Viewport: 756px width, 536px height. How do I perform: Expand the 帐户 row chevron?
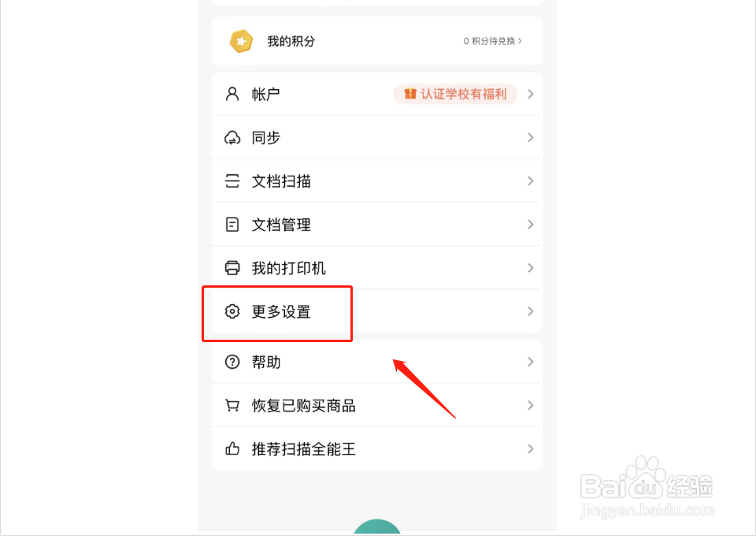pos(530,94)
